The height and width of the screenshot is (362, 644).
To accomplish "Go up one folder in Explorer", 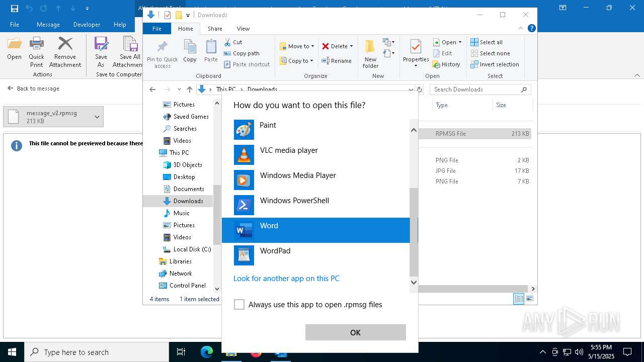I will [x=190, y=89].
